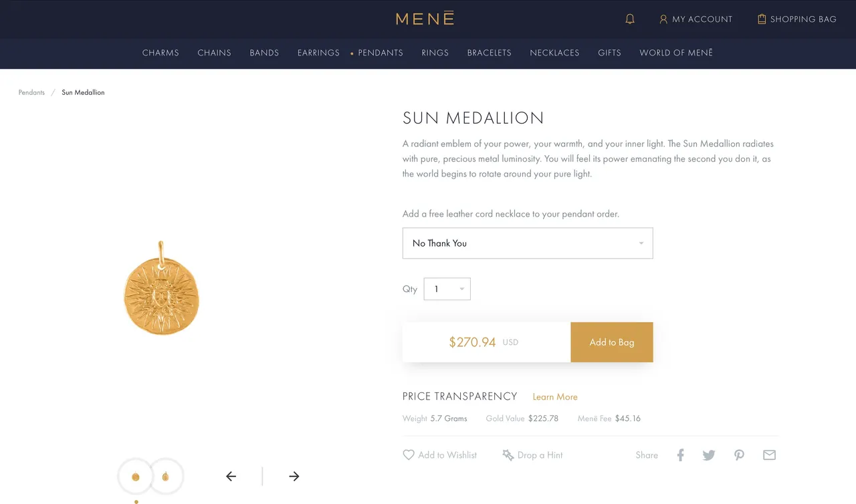Click the Drop a Hint icon
This screenshot has height=504, width=856.
[x=508, y=455]
